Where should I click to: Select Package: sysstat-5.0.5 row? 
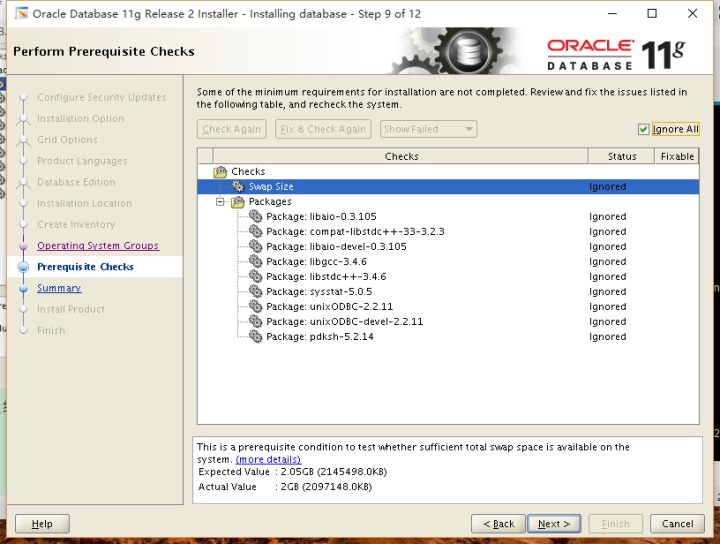click(448, 292)
